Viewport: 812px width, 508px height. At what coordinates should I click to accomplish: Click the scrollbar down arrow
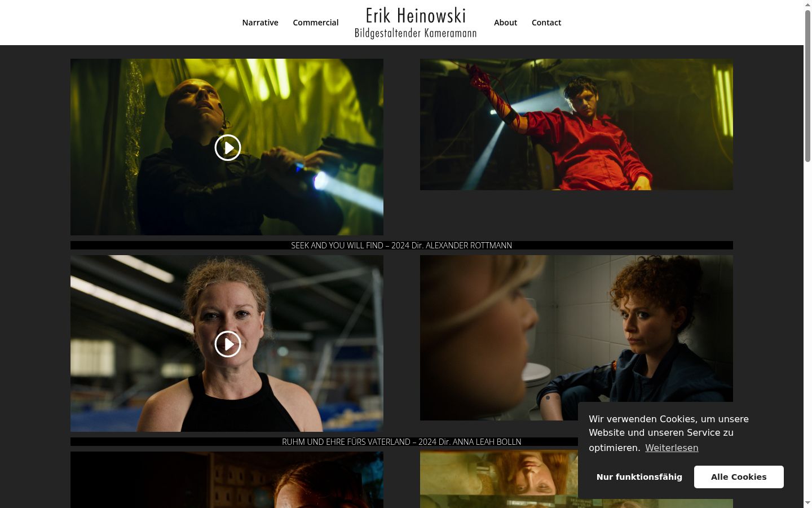coord(807,503)
